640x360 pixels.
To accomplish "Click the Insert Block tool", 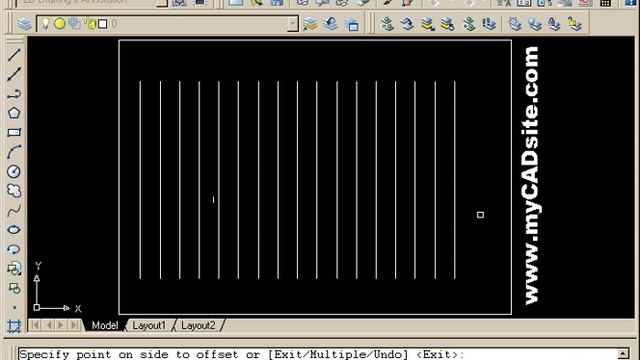I will pos(14,269).
